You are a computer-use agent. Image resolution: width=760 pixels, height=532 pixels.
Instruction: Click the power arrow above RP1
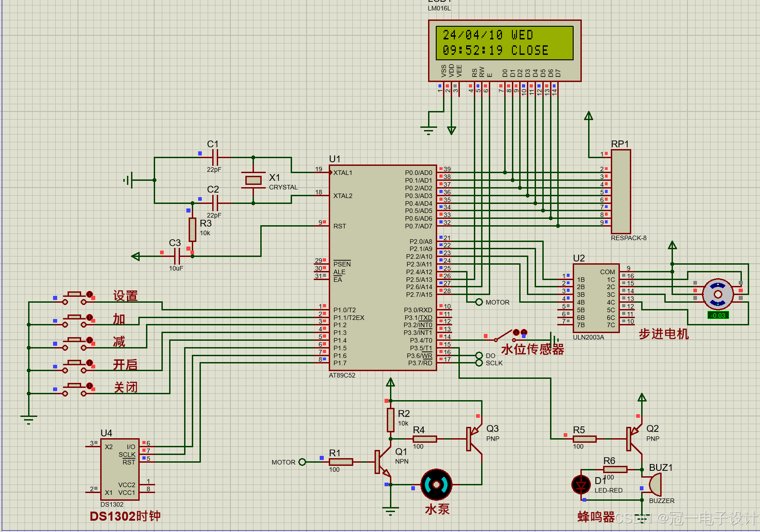click(x=589, y=116)
